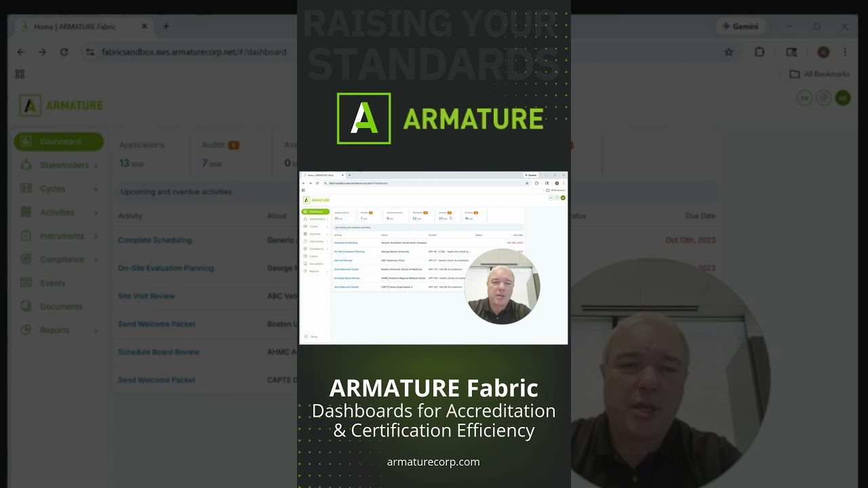
Task: Open the Issues 22 total card in inset
Action: click(448, 216)
